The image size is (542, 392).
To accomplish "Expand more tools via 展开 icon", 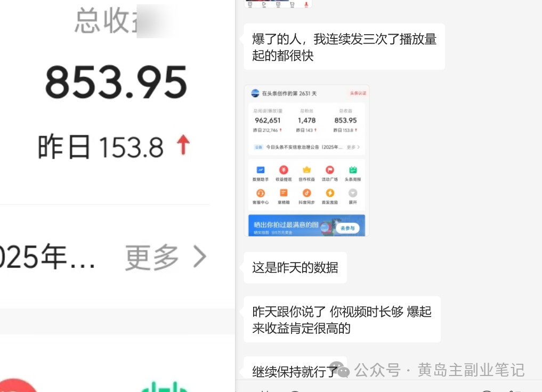I will [353, 193].
